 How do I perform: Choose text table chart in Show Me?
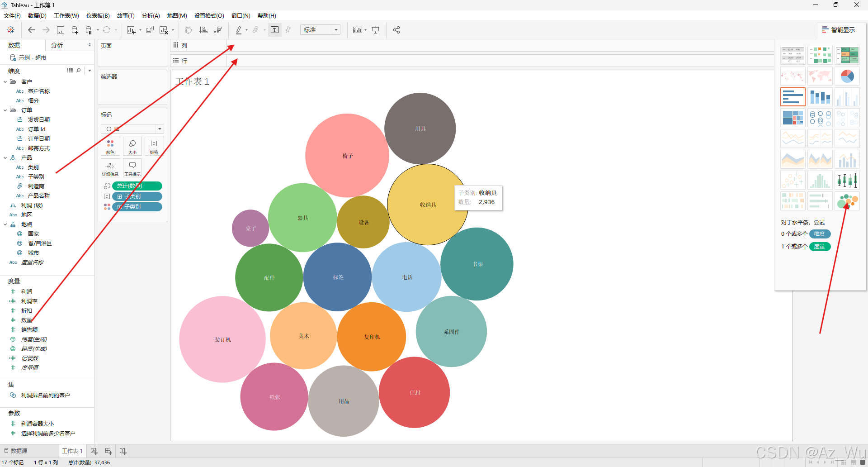793,55
